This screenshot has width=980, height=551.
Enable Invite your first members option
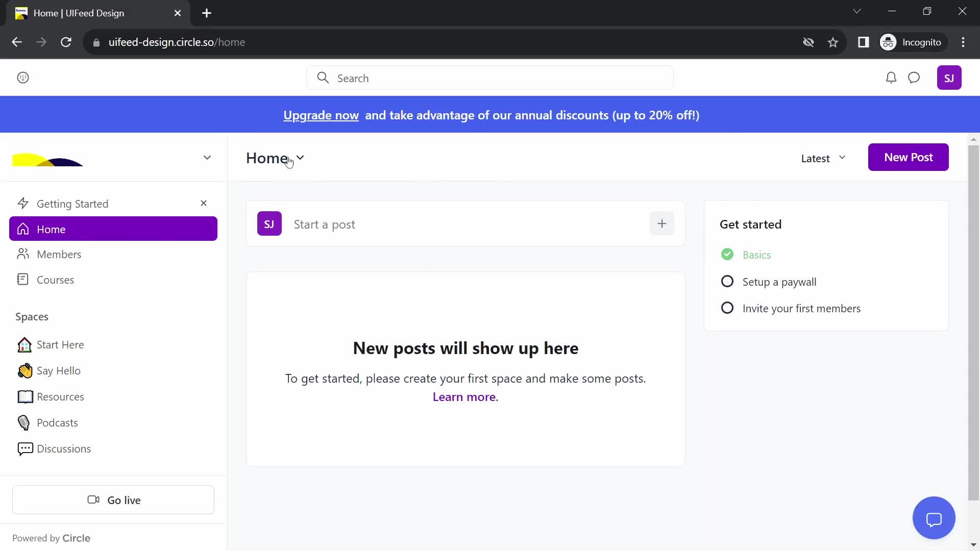727,308
